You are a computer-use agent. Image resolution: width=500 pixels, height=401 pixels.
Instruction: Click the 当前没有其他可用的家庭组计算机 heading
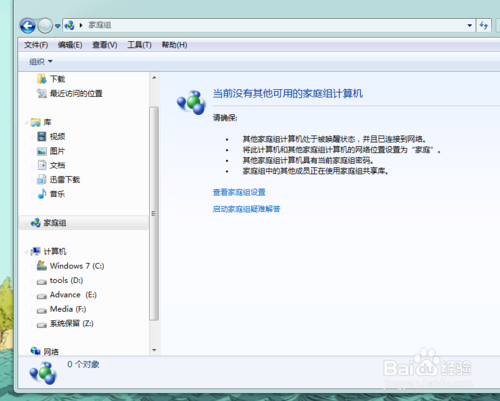pos(288,93)
